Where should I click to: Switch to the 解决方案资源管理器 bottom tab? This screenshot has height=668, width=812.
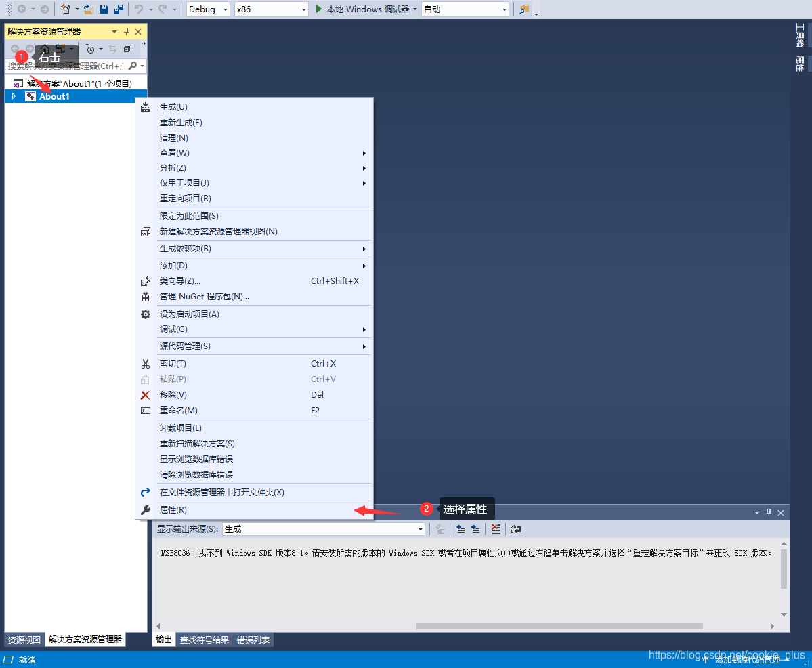(85, 640)
